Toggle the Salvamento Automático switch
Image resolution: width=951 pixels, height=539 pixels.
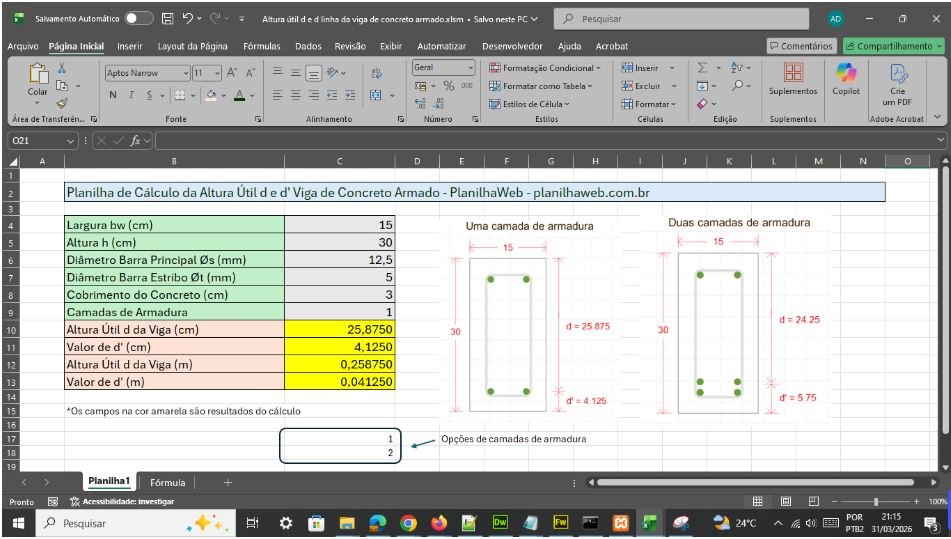[x=138, y=18]
